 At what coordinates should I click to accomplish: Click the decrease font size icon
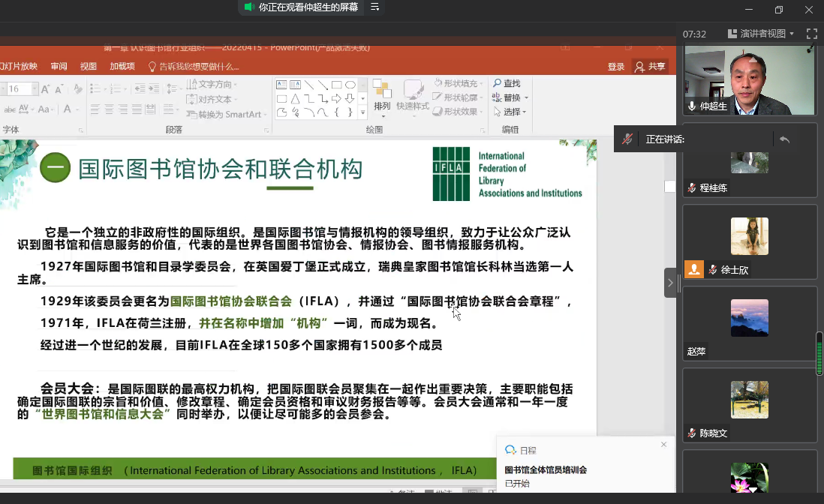(59, 89)
